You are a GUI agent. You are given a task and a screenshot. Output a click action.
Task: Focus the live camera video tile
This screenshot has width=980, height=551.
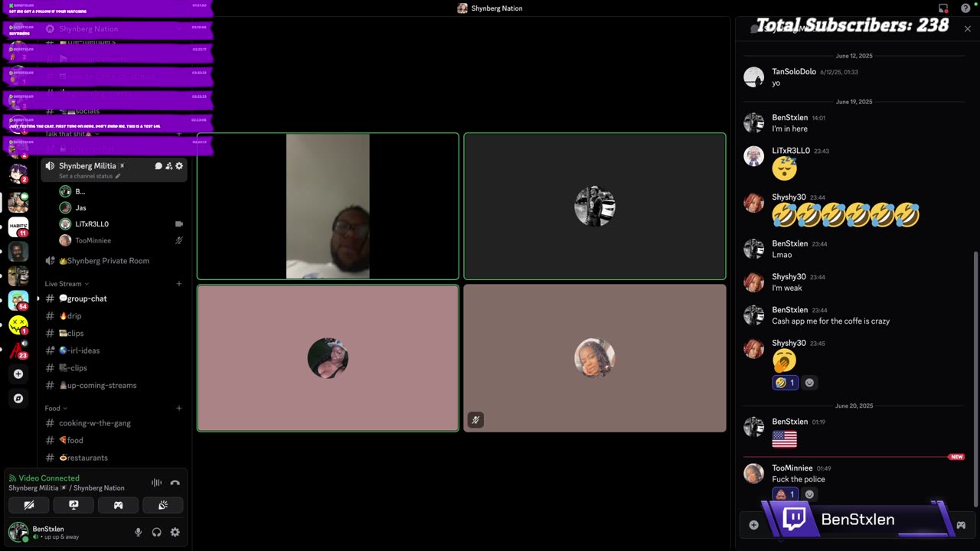click(328, 207)
